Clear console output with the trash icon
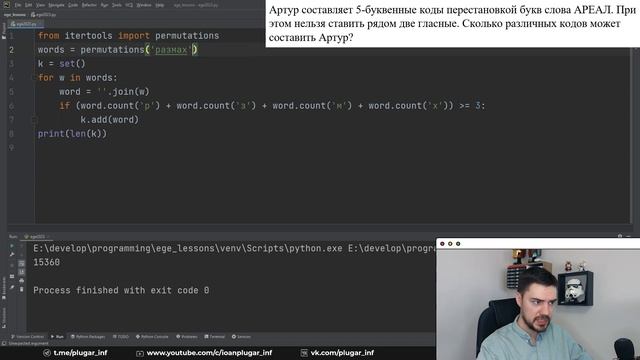This screenshot has width=640, height=360. pyautogui.click(x=22, y=289)
